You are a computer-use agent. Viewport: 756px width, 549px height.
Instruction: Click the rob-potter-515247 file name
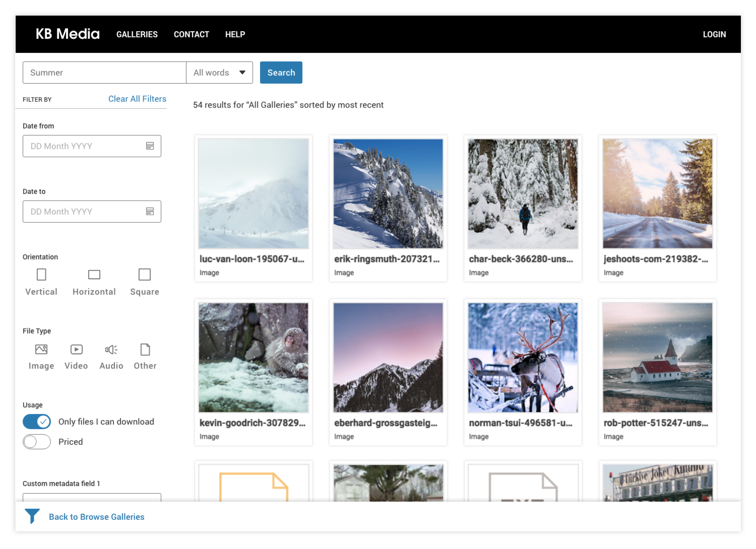656,423
